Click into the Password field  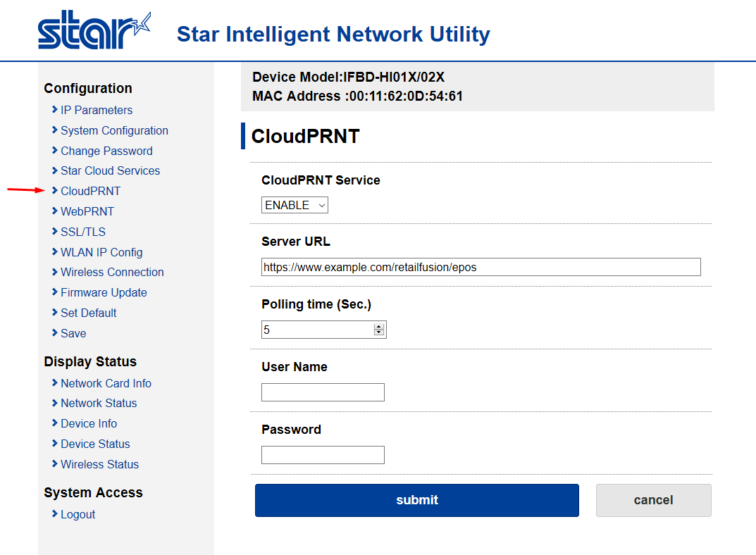click(x=323, y=455)
